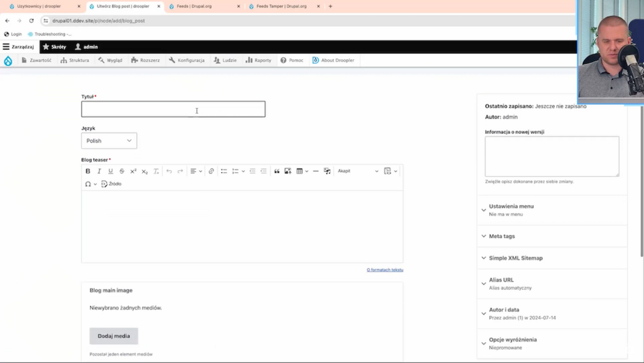The image size is (644, 363).
Task: Insert a table in the editor
Action: [x=300, y=171]
